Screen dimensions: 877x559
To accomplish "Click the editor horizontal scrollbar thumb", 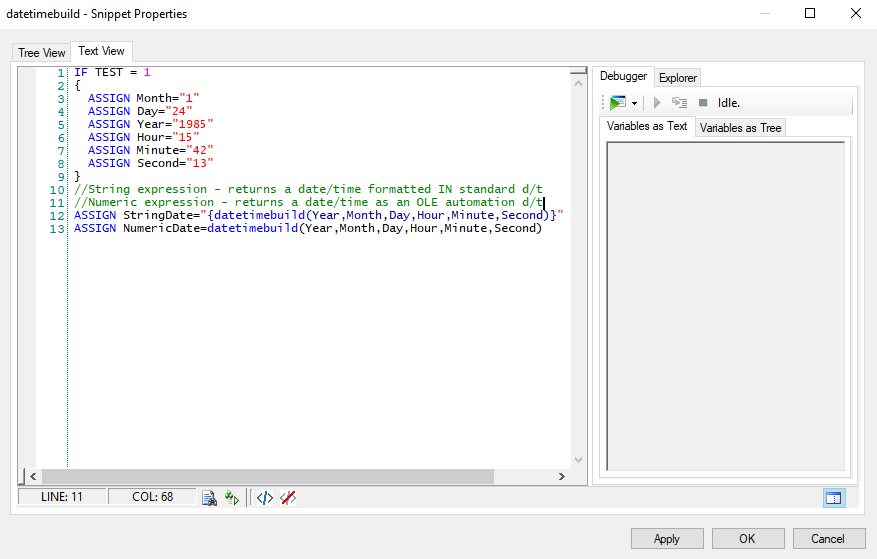I will 268,476.
